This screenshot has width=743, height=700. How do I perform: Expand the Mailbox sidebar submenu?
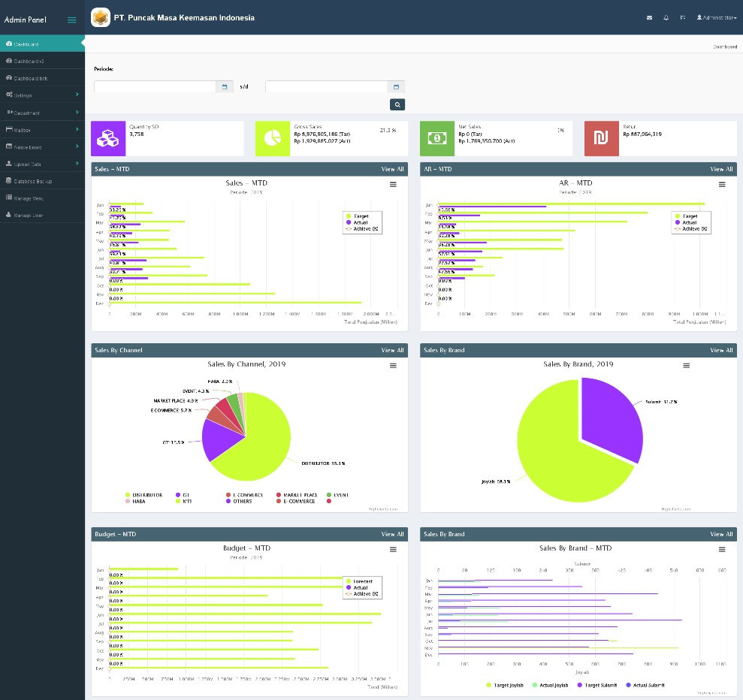(x=42, y=130)
